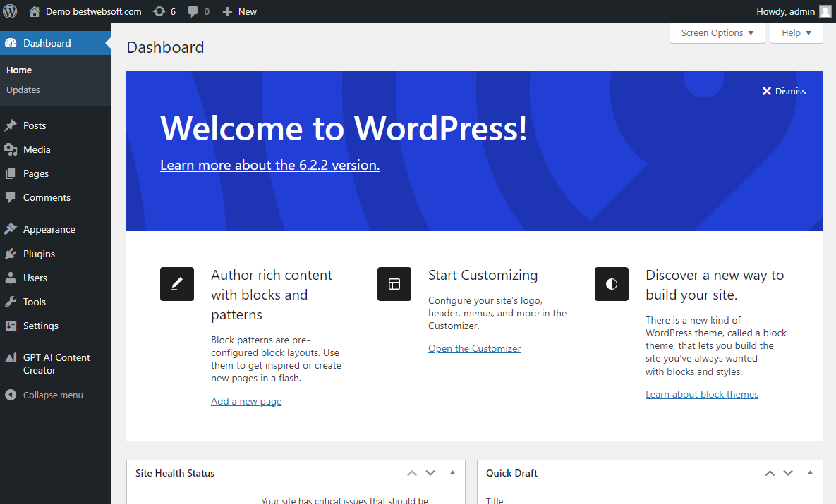This screenshot has width=836, height=504.
Task: Click the X icon beside Dismiss
Action: point(767,91)
